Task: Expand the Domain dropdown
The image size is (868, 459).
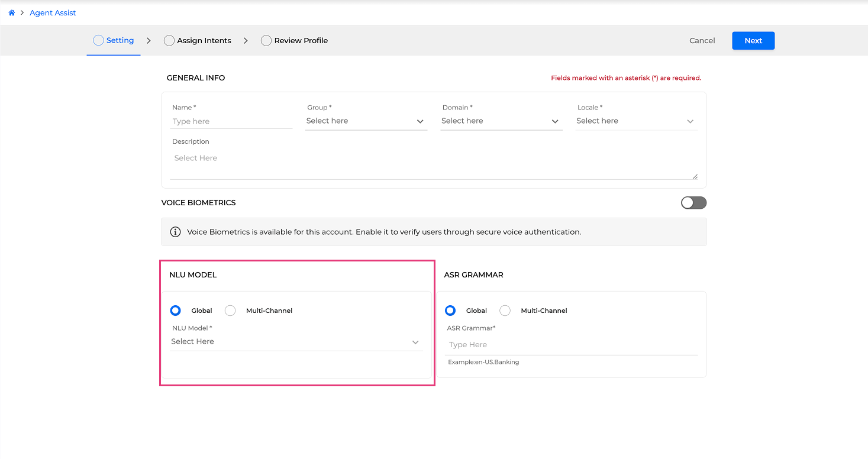Action: 501,121
